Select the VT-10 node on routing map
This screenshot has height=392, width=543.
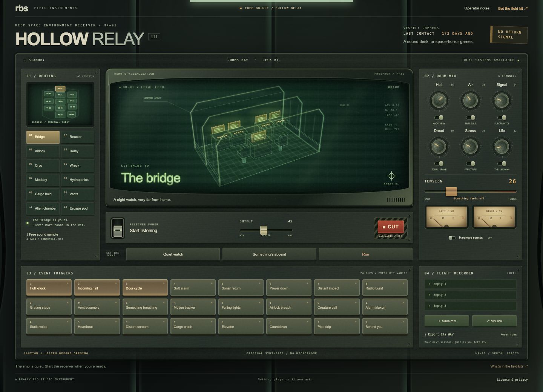pos(49,108)
